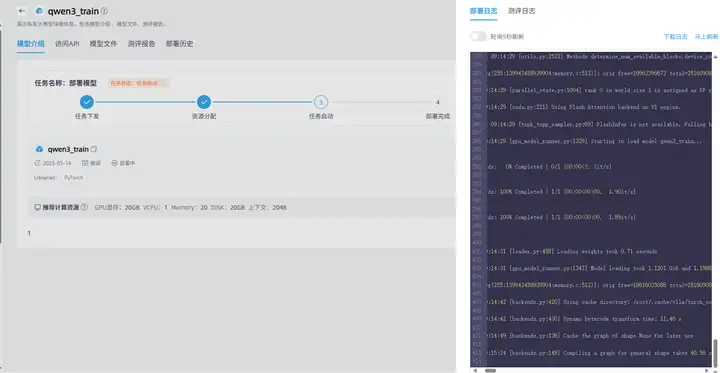Click the date text 2025-05-14
The width and height of the screenshot is (720, 373).
[57, 163]
